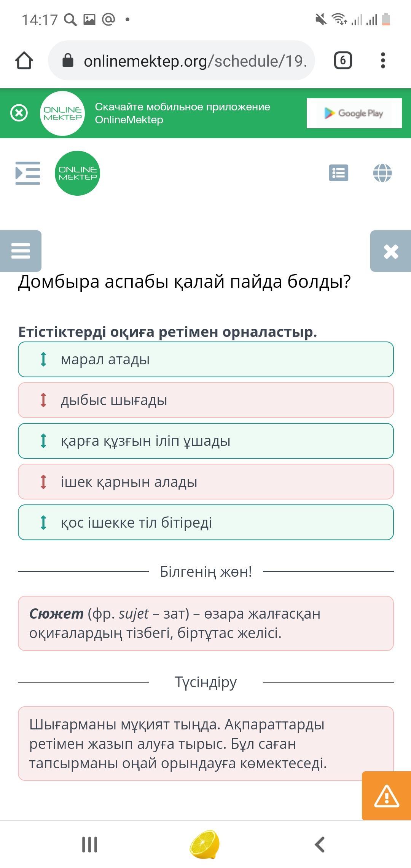Select the 'марал атады' sort handle arrow
411x868 pixels.
[43, 359]
